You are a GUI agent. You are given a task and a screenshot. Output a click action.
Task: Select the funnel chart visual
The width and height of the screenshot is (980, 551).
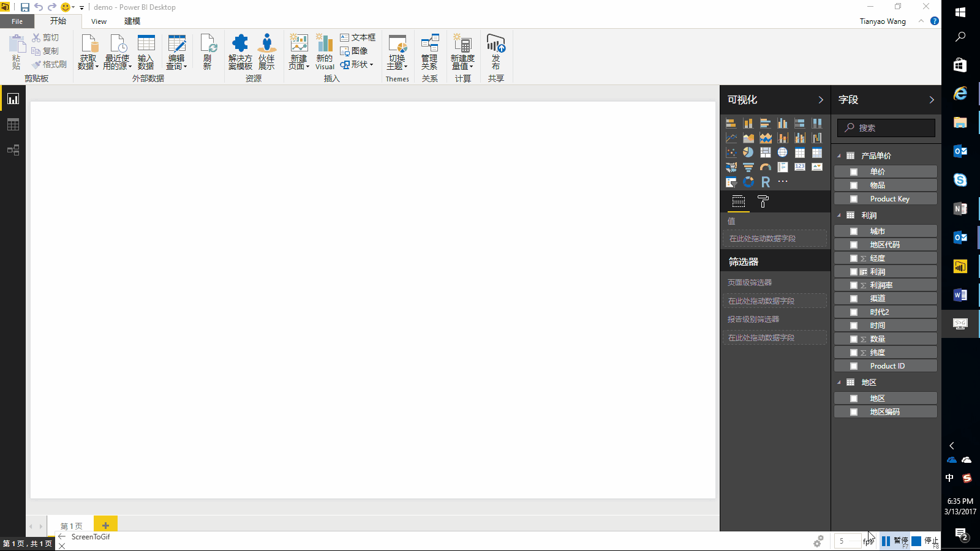click(x=748, y=167)
